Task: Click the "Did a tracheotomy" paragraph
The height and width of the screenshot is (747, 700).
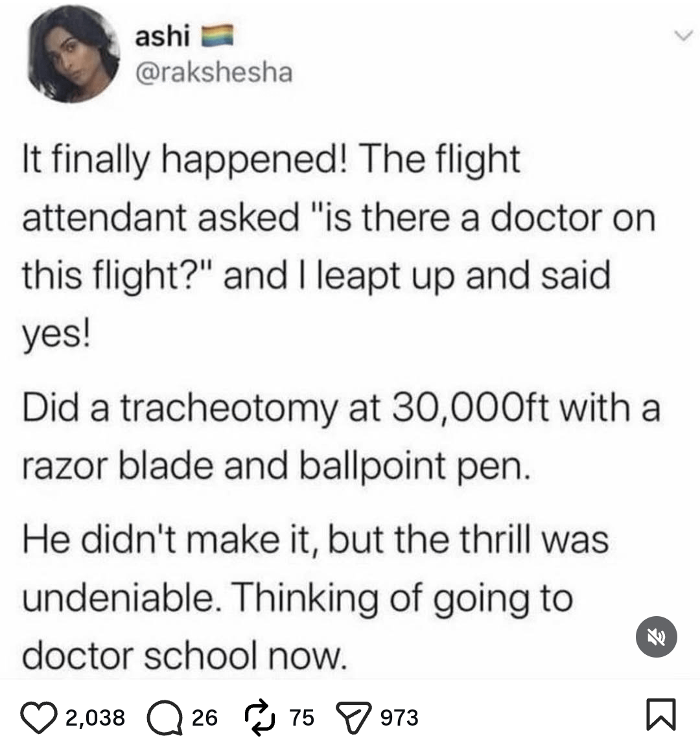Action: click(341, 437)
